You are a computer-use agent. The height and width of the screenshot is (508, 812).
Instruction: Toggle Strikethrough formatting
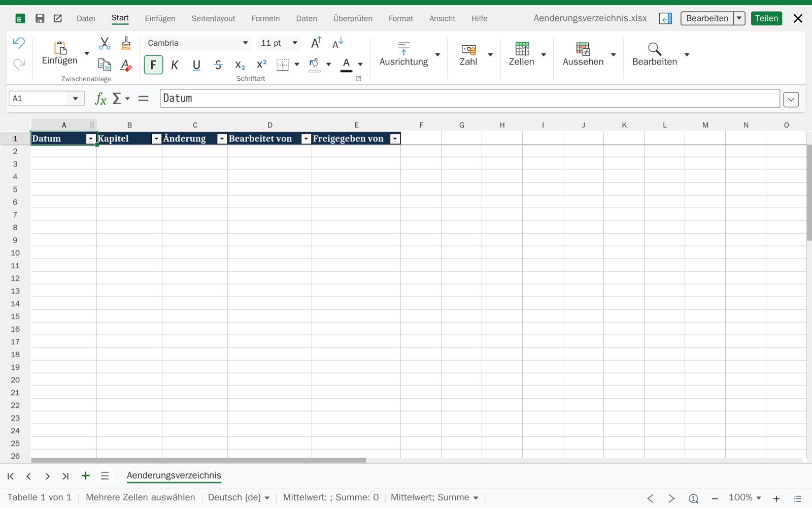tap(218, 65)
